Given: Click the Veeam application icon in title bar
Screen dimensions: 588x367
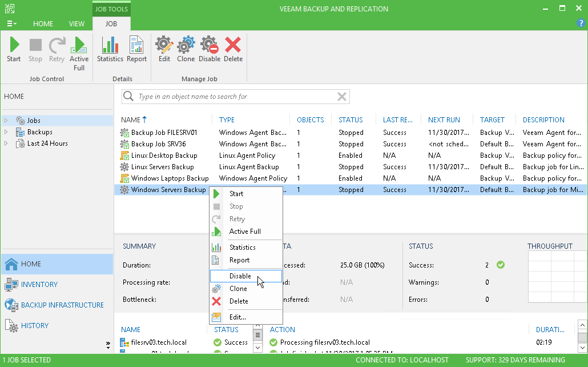Looking at the screenshot, I should 10,8.
